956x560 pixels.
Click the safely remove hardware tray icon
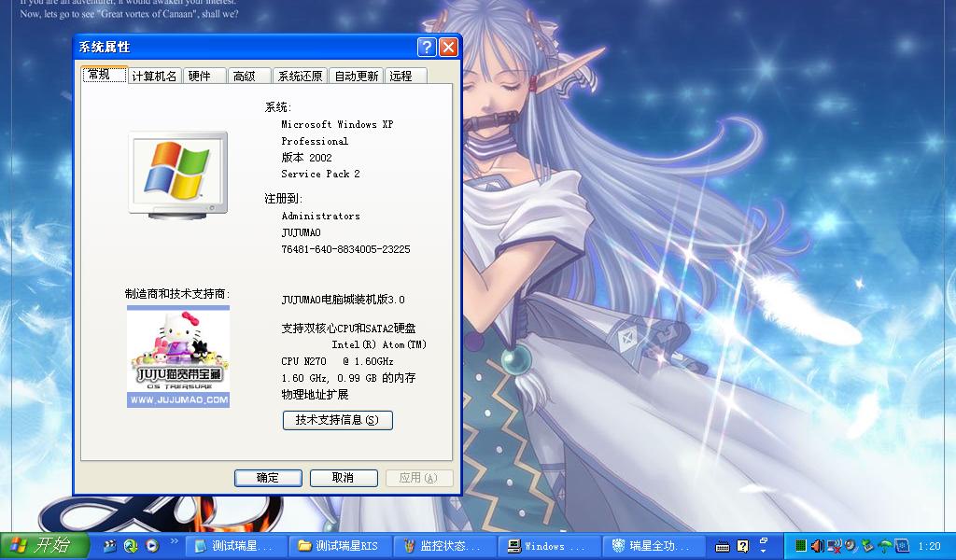click(867, 546)
